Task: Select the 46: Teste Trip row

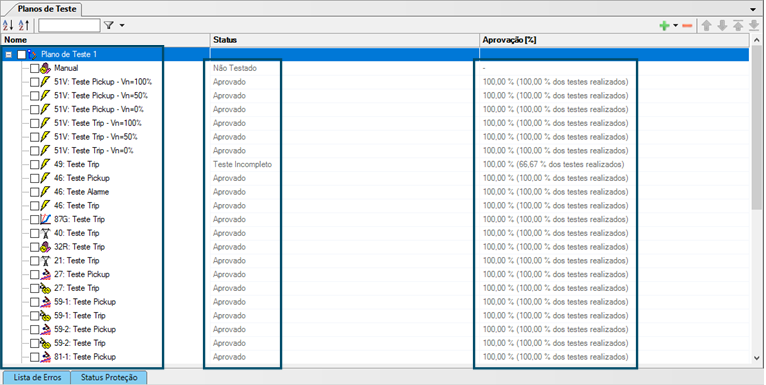Action: click(77, 206)
